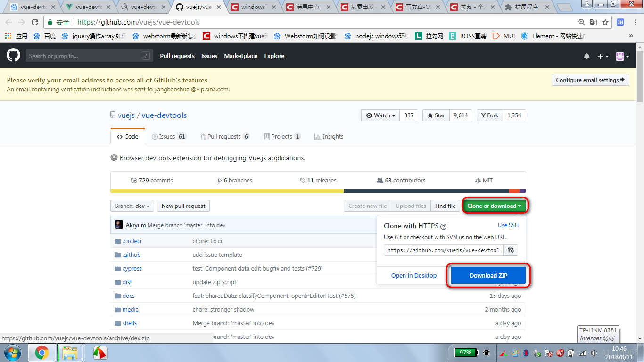Open the .circleci folder
Image resolution: width=644 pixels, height=362 pixels.
point(132,241)
